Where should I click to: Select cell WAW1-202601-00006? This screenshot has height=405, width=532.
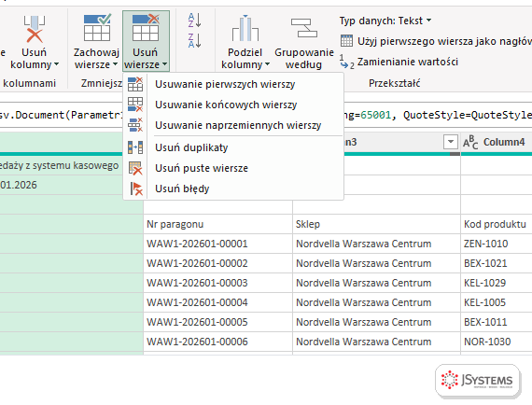tap(217, 342)
